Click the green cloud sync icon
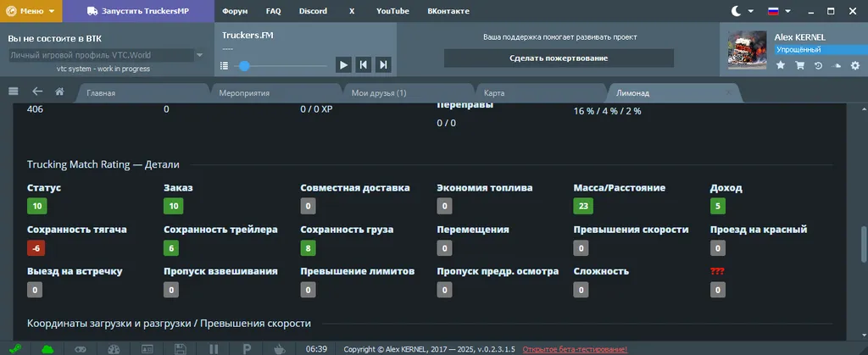 [x=47, y=348]
